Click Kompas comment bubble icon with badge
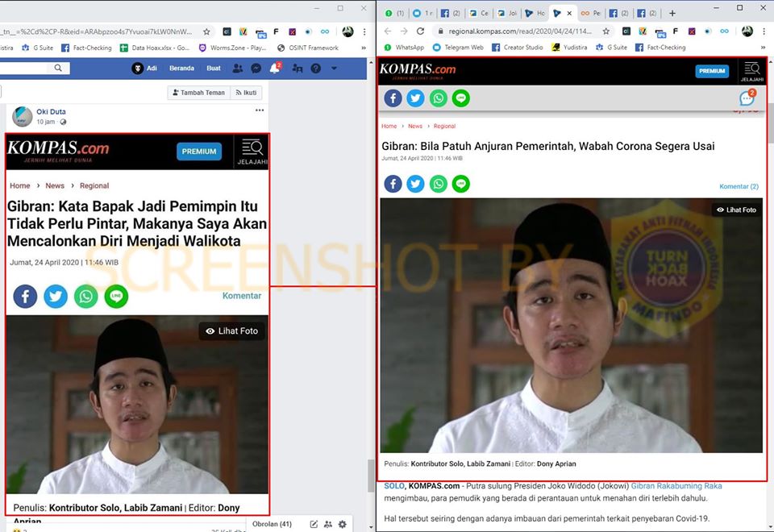 pos(747,98)
